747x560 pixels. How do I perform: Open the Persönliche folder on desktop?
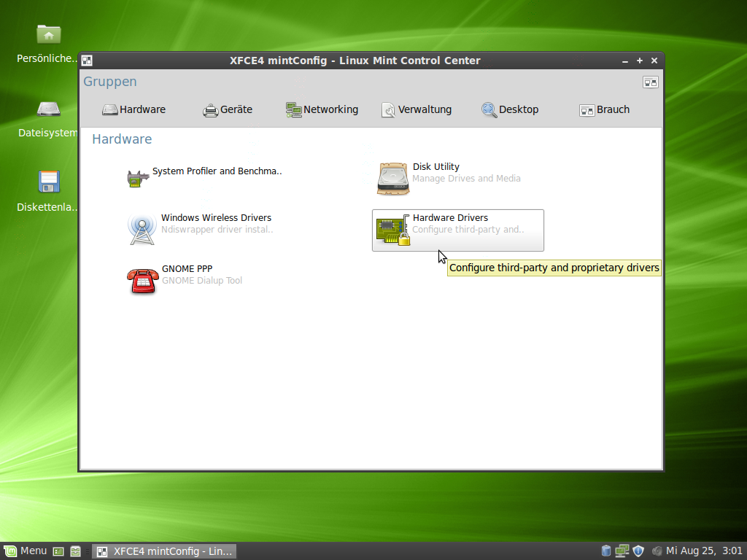tap(49, 34)
